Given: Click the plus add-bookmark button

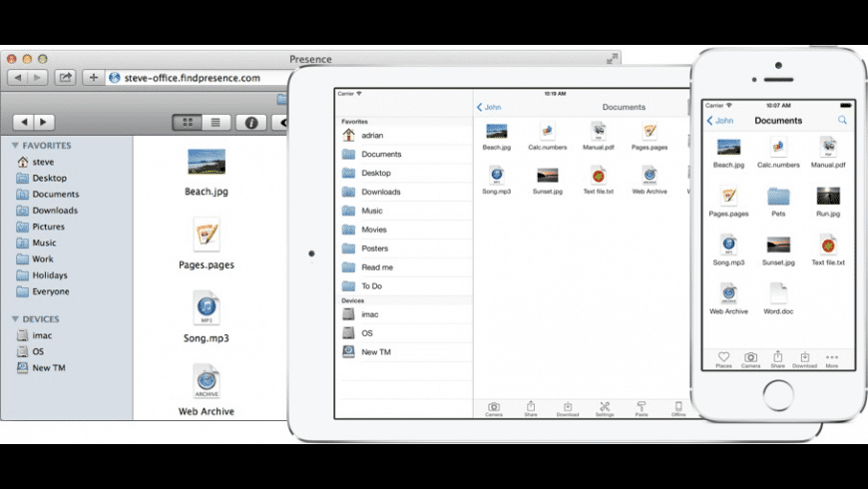Looking at the screenshot, I should click(93, 78).
